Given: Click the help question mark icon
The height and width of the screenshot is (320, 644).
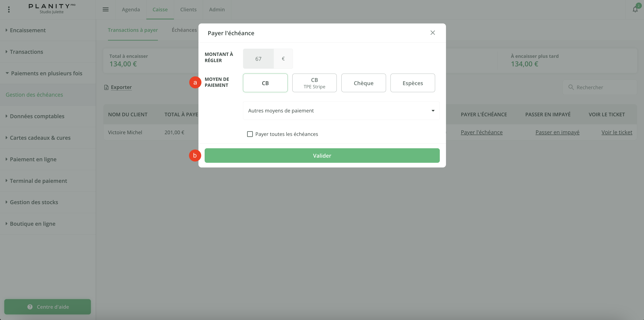Looking at the screenshot, I should pyautogui.click(x=30, y=307).
